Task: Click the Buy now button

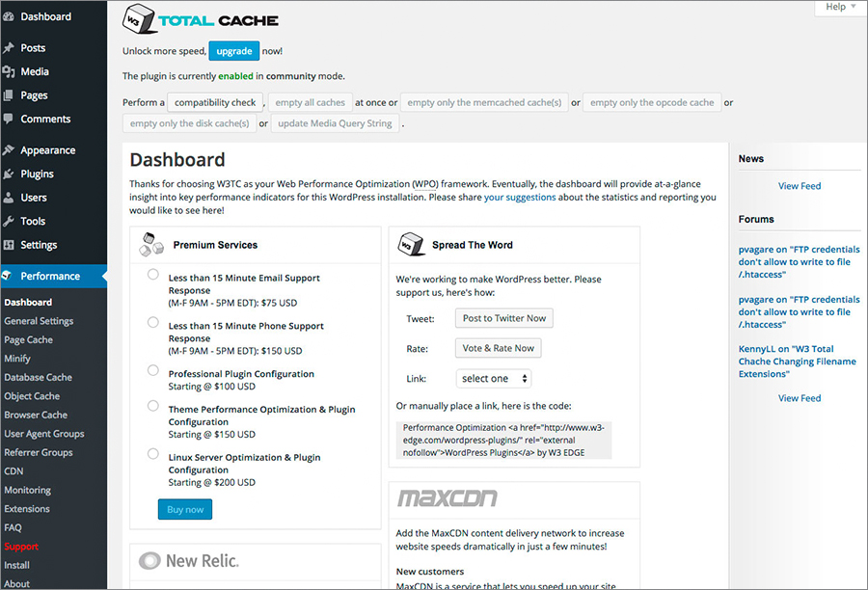Action: (x=185, y=509)
